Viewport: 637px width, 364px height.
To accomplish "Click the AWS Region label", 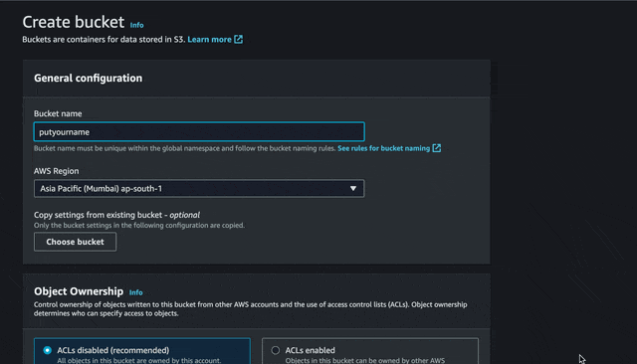I will click(57, 171).
